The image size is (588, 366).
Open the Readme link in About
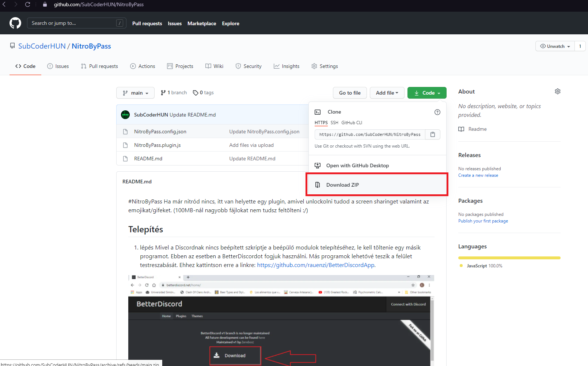click(x=473, y=129)
